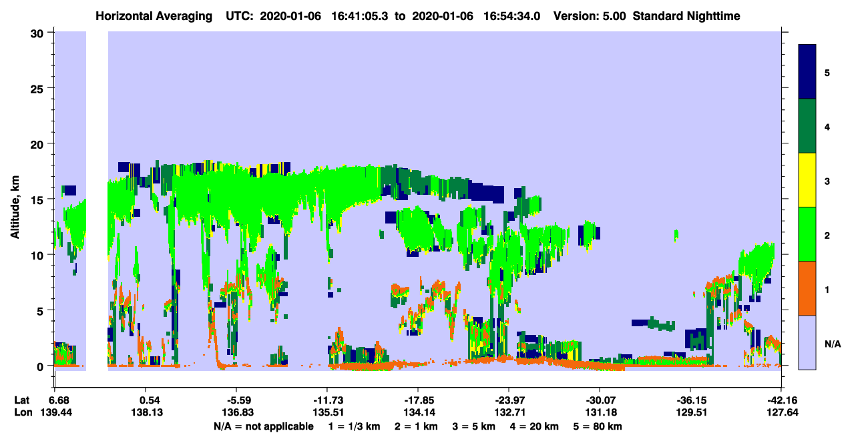The width and height of the screenshot is (868, 445).
Task: Click the longitude value 134.14
Action: pos(418,412)
